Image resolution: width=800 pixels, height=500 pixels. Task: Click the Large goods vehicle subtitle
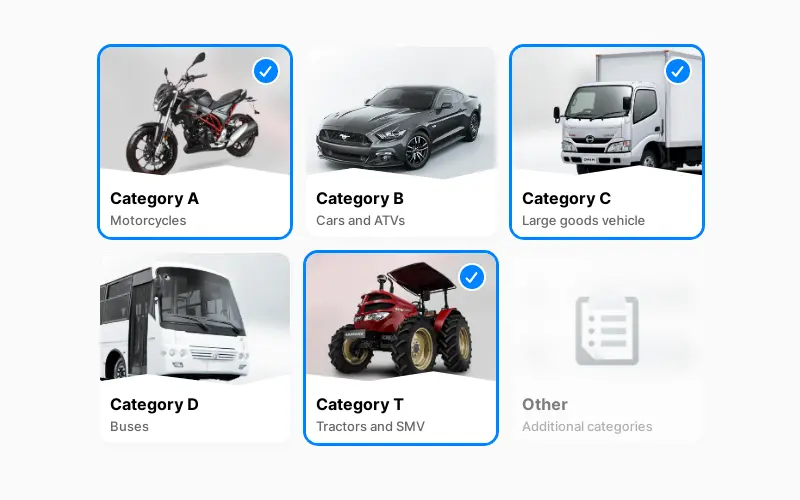click(x=583, y=221)
